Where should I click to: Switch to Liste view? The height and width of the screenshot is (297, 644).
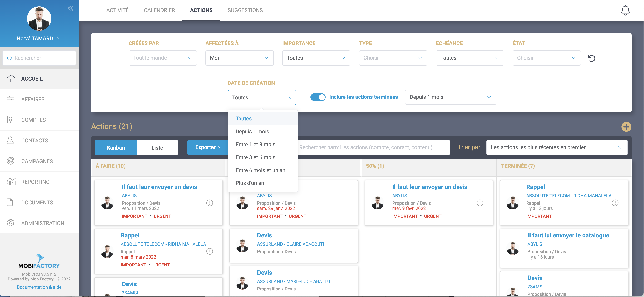[157, 147]
